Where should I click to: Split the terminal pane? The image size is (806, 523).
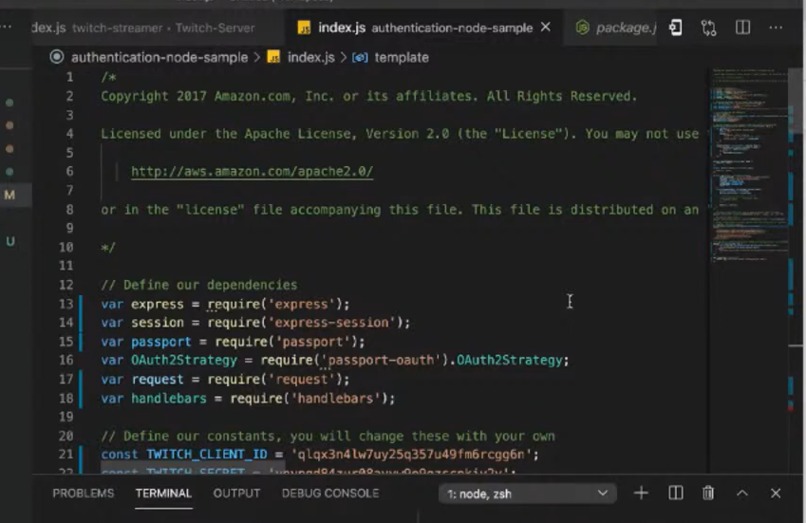click(675, 493)
